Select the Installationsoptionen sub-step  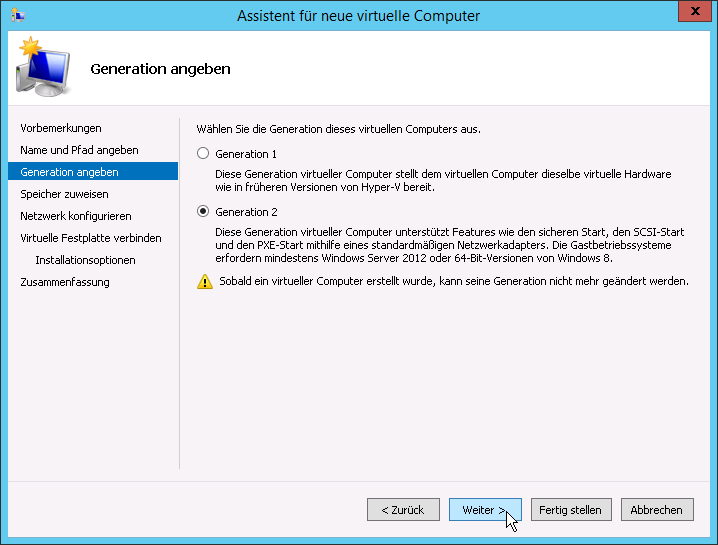click(85, 260)
